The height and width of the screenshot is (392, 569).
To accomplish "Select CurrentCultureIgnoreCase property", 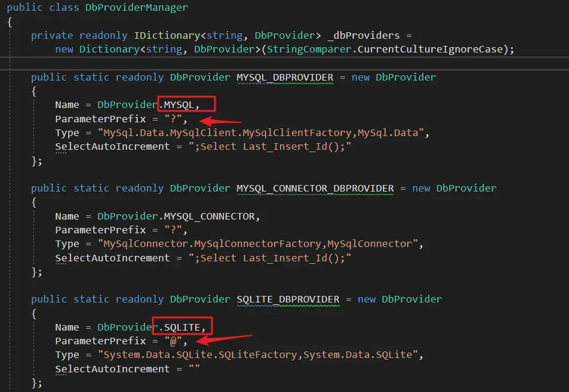I will [x=430, y=50].
